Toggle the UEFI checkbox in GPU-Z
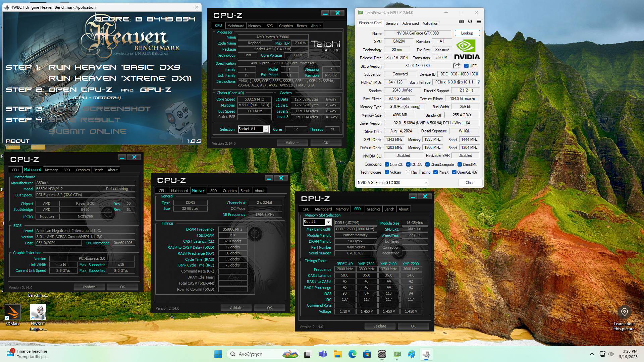The width and height of the screenshot is (644, 362). pyautogui.click(x=466, y=66)
